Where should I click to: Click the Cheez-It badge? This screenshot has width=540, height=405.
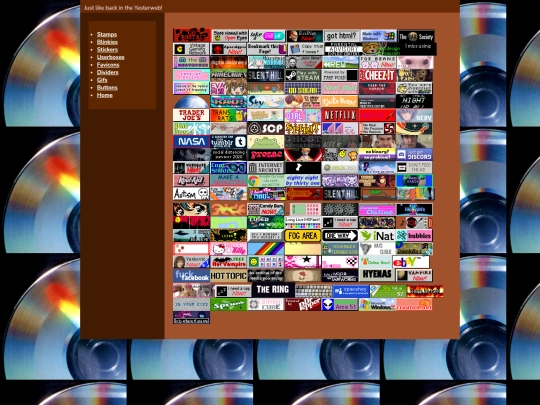(377, 75)
